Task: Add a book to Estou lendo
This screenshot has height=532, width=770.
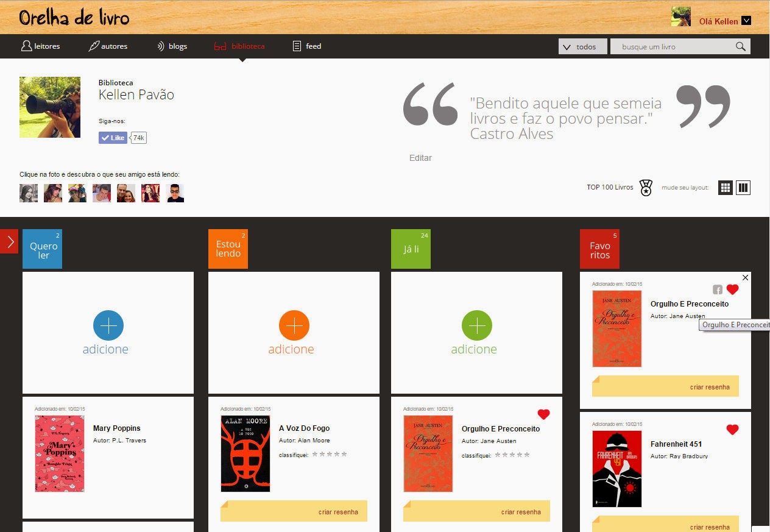Action: coord(294,325)
